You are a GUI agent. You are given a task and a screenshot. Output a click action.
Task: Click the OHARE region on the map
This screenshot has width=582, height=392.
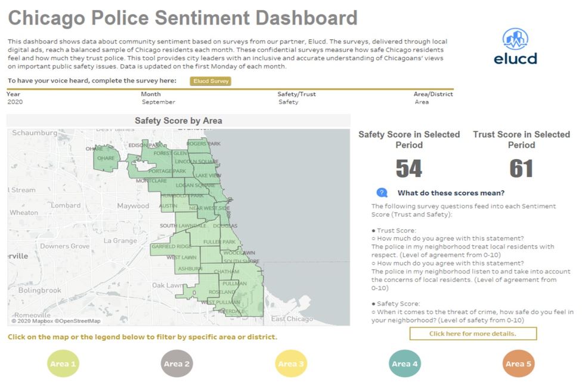tap(106, 158)
